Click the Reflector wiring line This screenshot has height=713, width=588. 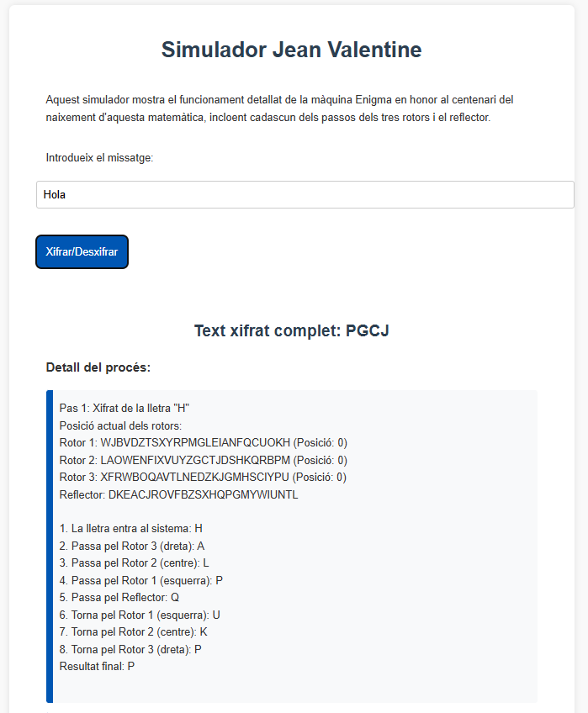178,494
